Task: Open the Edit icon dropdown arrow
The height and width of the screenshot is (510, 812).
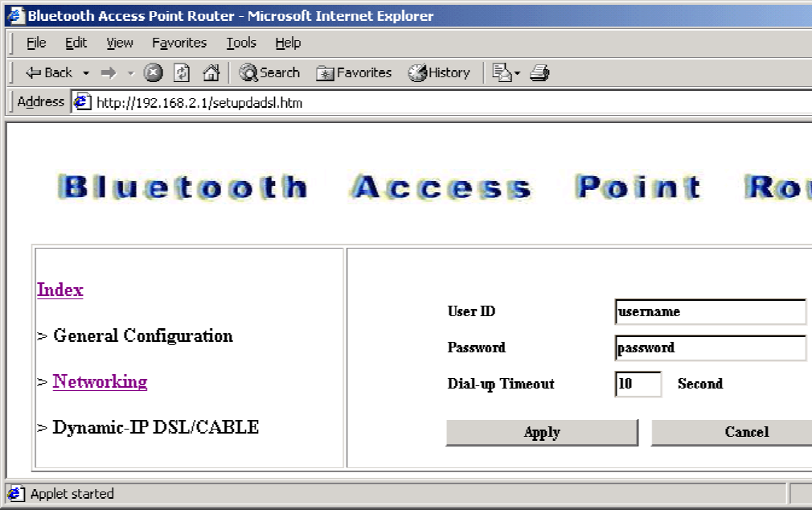Action: [x=517, y=73]
